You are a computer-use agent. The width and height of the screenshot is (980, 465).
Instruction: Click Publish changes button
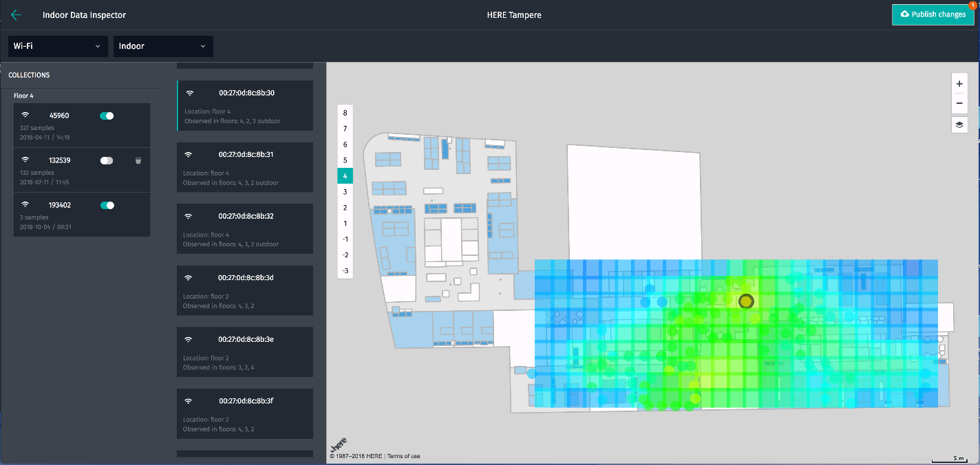pos(933,14)
